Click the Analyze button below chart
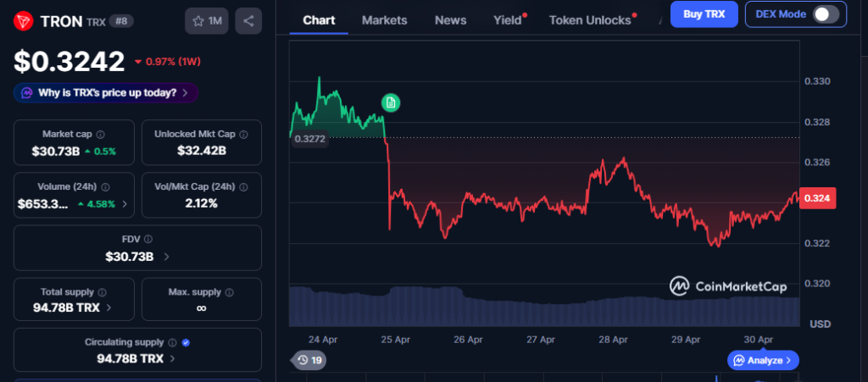Viewport: 868px width, 382px height. coord(762,361)
